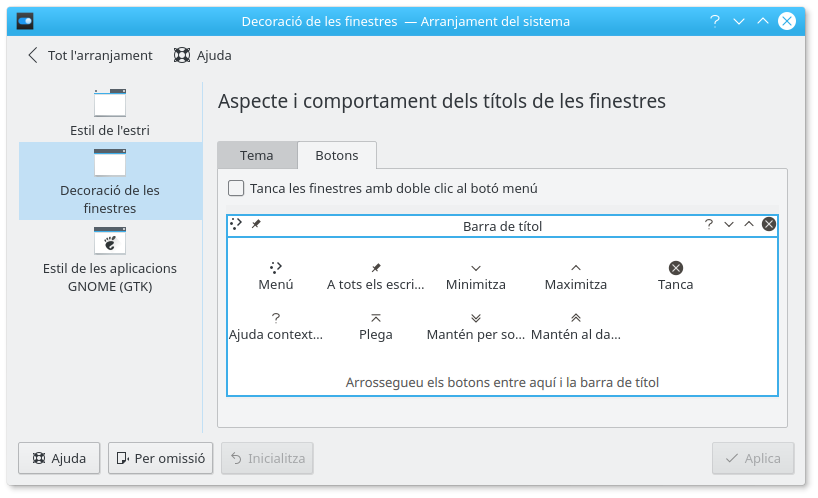The image size is (818, 498).
Task: Click the window title bar help question mark
Action: pyautogui.click(x=714, y=21)
